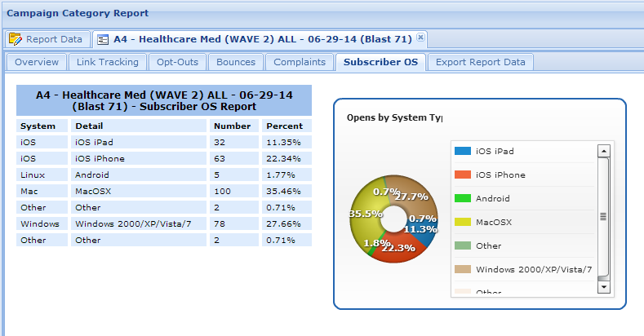Click the Number column header
Screen dimensions: 644x336
coord(232,126)
